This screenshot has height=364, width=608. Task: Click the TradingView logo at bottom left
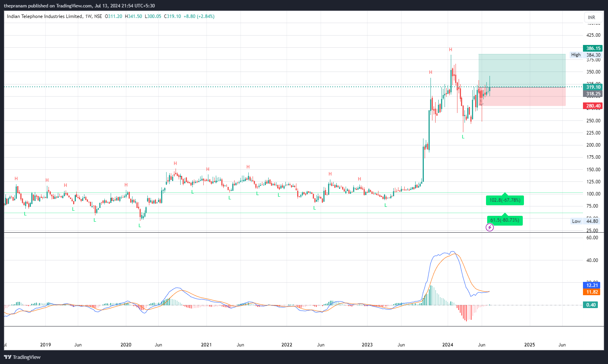[22, 357]
